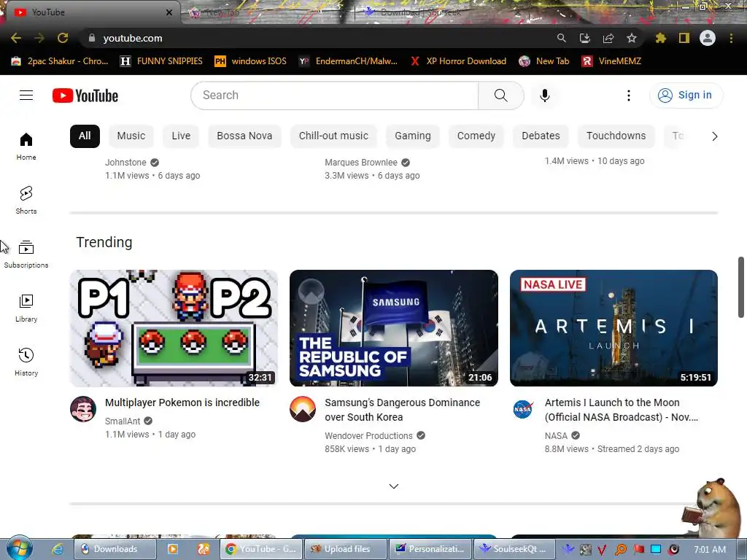Open Artemis I Launch video title
747x560 pixels.
tap(622, 410)
